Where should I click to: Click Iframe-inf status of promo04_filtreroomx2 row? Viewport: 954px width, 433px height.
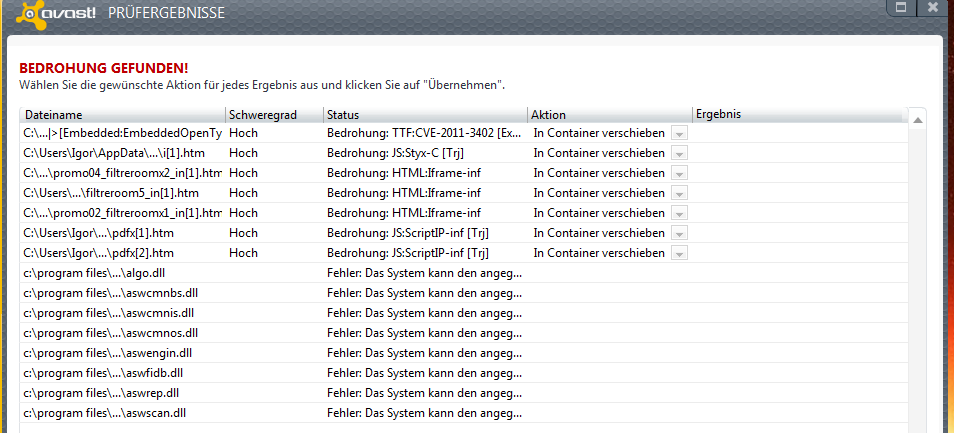pyautogui.click(x=404, y=173)
